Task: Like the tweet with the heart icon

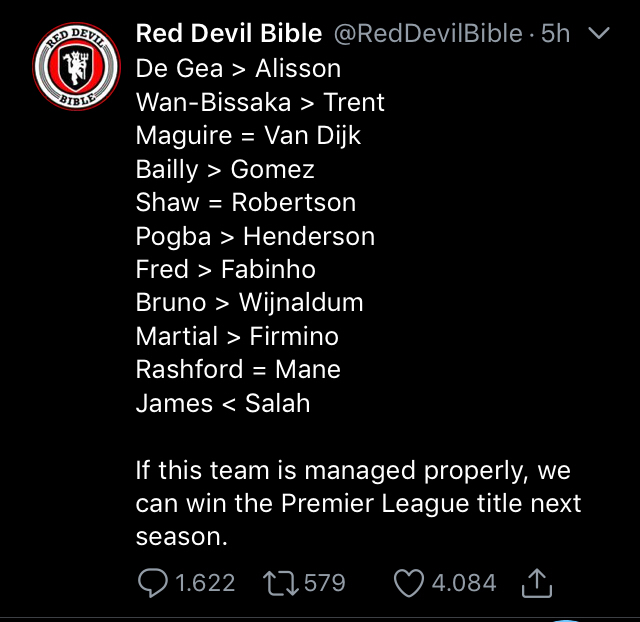Action: click(x=407, y=582)
